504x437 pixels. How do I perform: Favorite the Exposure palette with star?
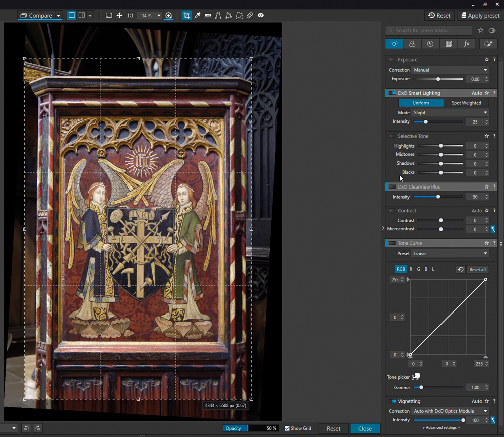click(x=487, y=60)
